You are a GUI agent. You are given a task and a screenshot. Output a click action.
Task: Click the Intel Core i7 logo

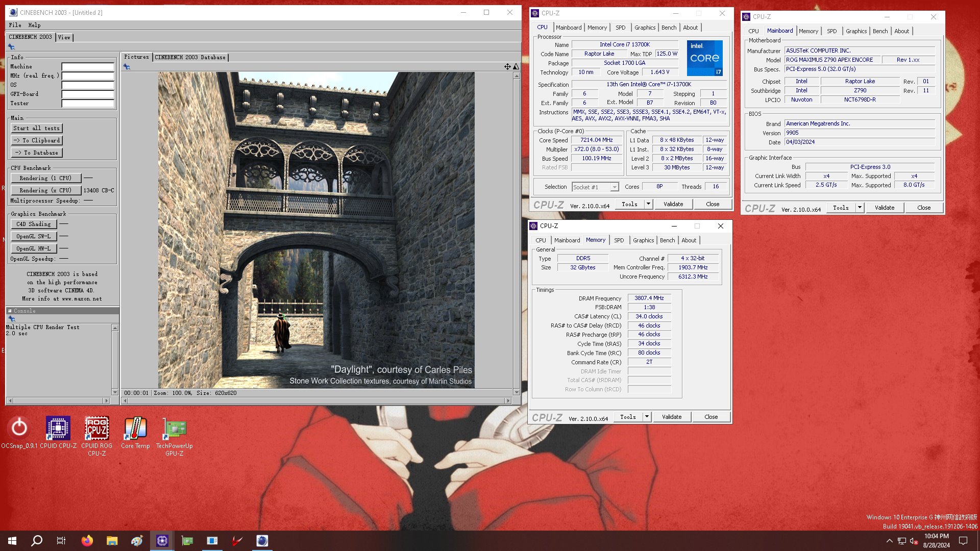click(x=704, y=58)
